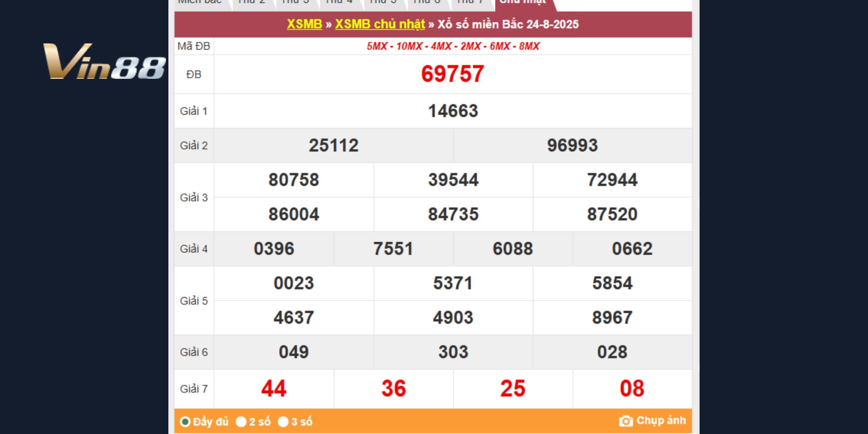Select the Đầy đủ radio option
The height and width of the screenshot is (434, 868).
185,422
